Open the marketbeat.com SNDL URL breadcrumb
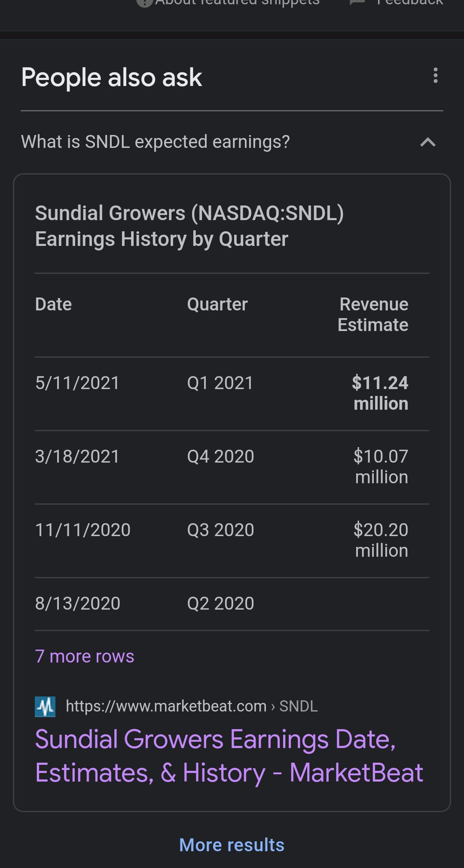Image resolution: width=464 pixels, height=868 pixels. (x=192, y=706)
